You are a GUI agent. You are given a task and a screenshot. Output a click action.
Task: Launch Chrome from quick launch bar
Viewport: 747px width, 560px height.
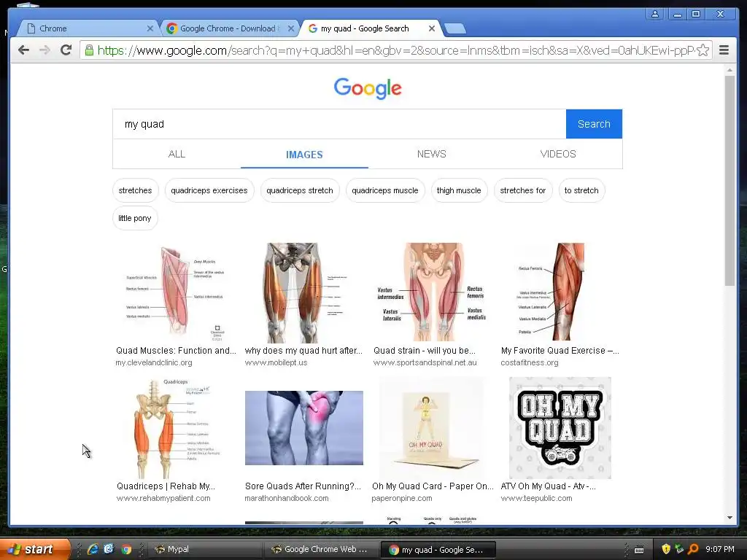click(x=126, y=549)
